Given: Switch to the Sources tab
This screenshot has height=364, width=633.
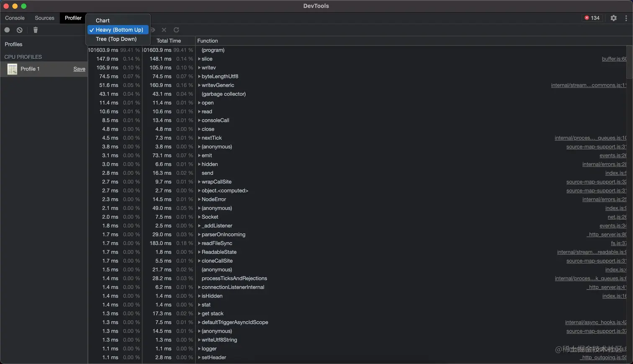Looking at the screenshot, I should click(x=44, y=18).
